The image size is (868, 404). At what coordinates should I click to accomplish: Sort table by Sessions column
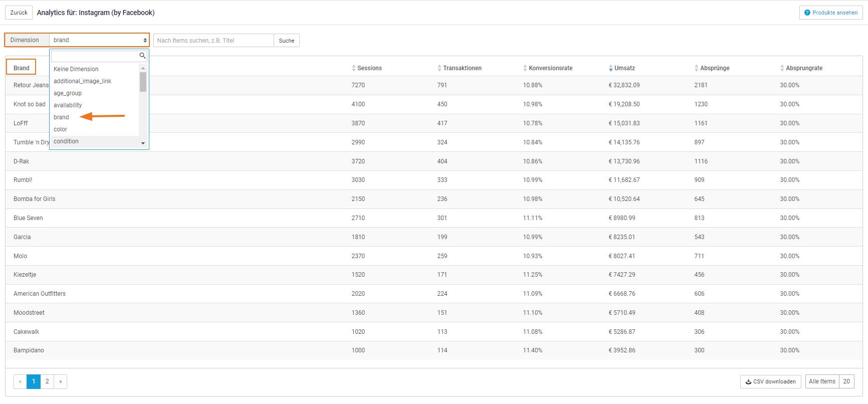366,68
